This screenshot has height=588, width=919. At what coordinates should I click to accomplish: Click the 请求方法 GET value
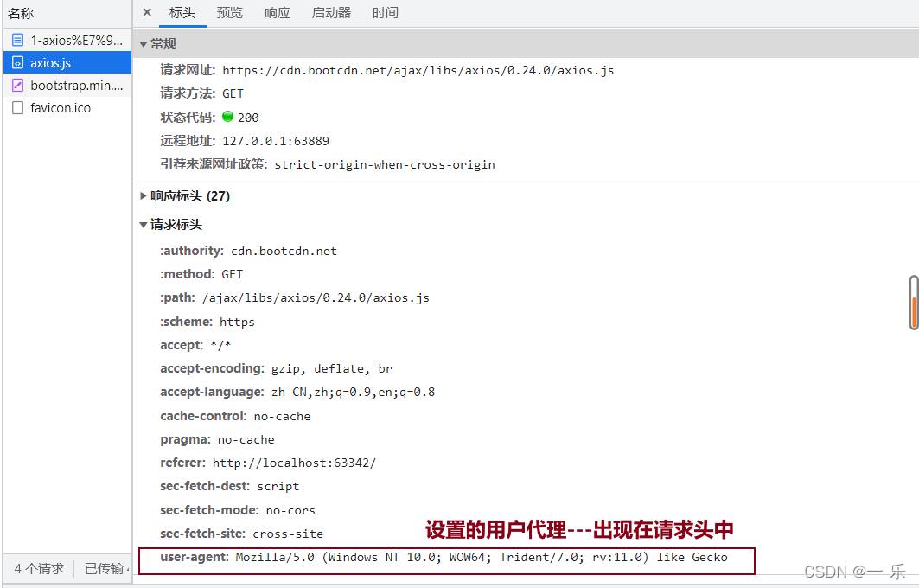pos(233,93)
